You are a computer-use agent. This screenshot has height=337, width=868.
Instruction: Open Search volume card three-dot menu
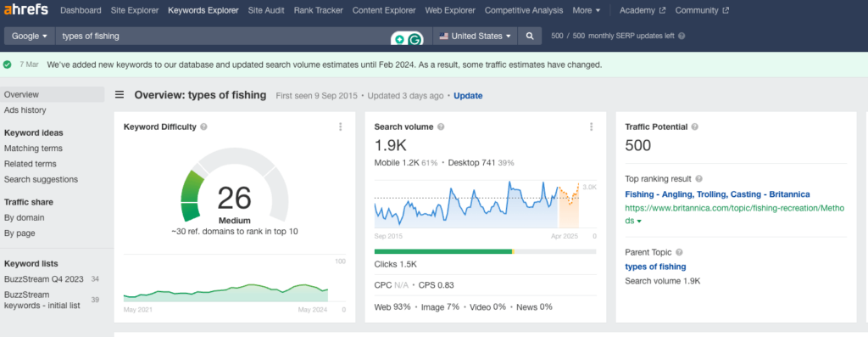[591, 127]
